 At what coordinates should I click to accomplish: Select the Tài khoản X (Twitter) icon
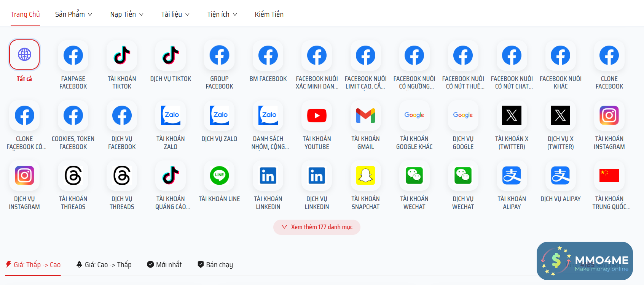[x=512, y=115]
